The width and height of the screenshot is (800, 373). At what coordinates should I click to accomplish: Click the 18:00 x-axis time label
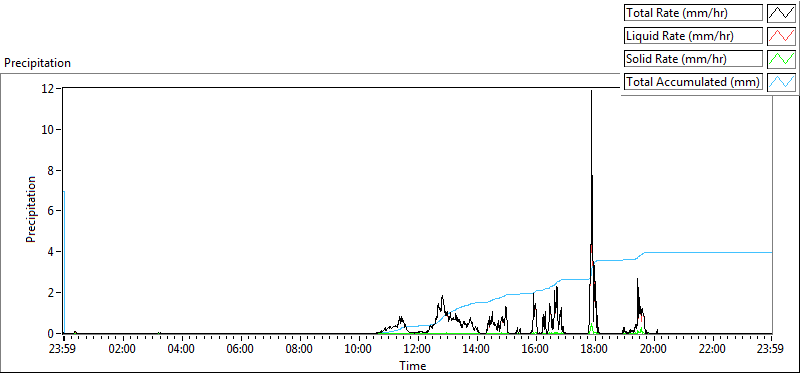(x=595, y=350)
